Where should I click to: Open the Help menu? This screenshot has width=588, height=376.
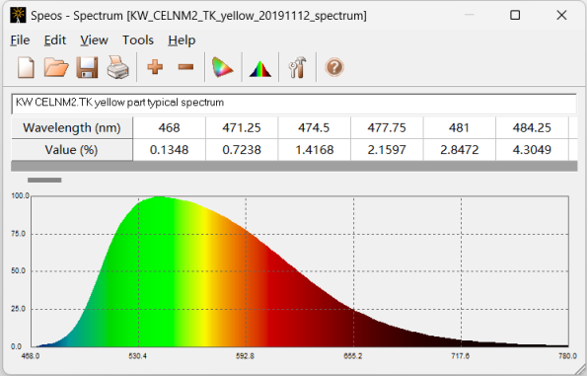tap(182, 40)
